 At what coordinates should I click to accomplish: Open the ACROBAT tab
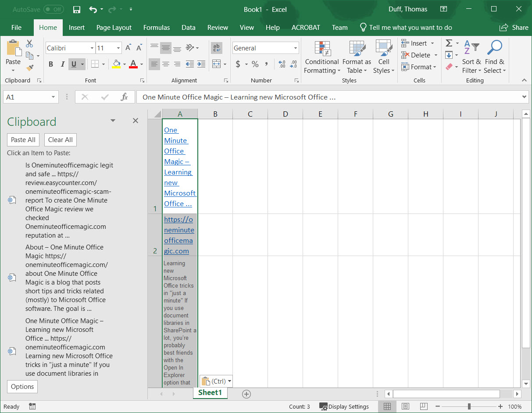tap(305, 27)
